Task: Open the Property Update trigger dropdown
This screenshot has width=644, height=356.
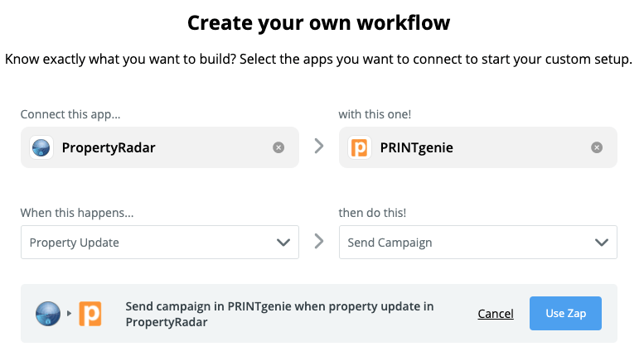Action: click(x=160, y=242)
